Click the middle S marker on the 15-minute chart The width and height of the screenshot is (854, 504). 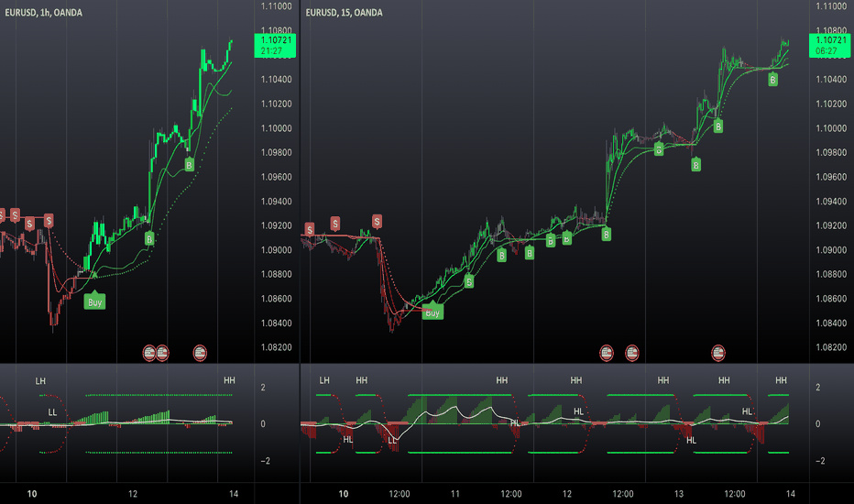[x=335, y=224]
